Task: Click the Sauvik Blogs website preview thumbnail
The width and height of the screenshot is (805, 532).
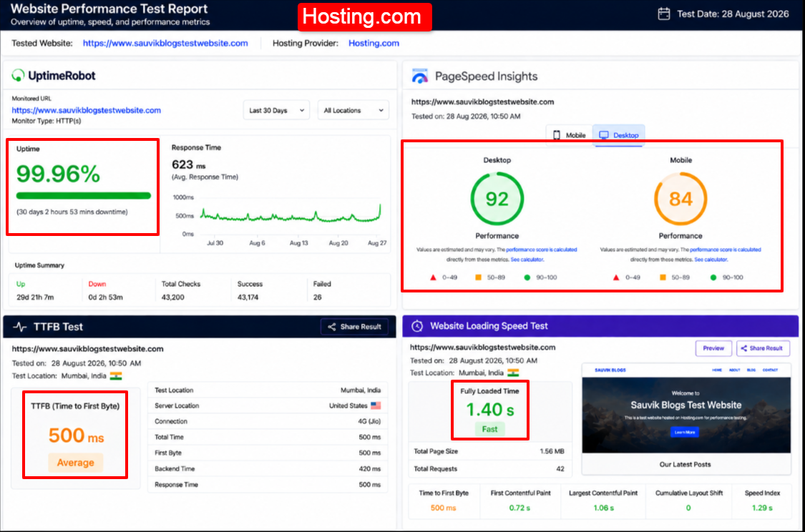Action: [x=686, y=420]
